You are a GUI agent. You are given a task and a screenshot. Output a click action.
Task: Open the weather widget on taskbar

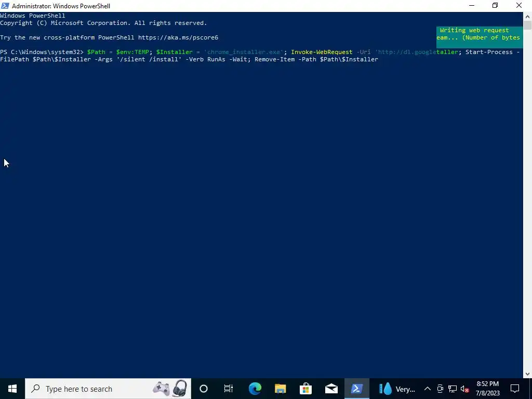pos(397,389)
